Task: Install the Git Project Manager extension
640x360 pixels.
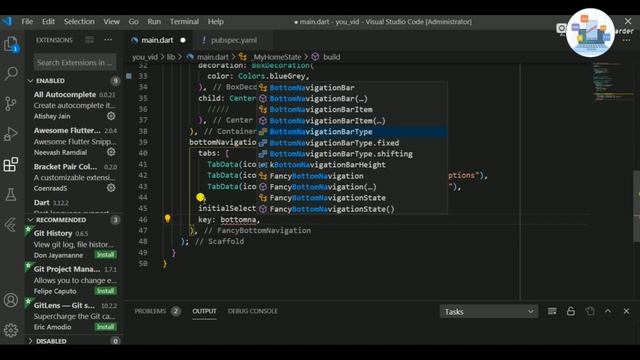Action: click(105, 291)
